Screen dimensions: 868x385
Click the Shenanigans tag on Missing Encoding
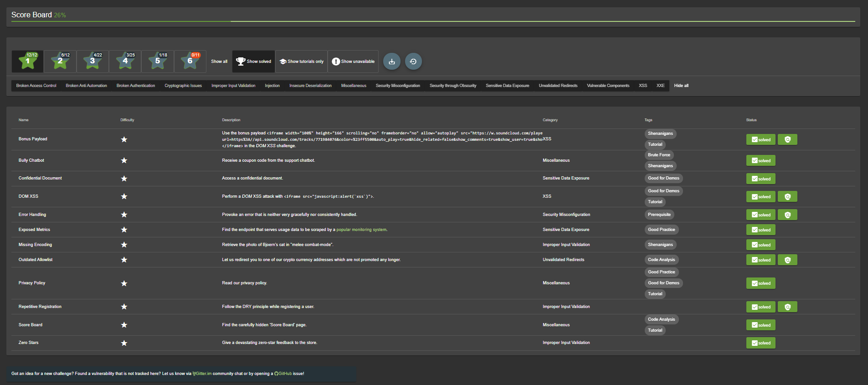(660, 245)
